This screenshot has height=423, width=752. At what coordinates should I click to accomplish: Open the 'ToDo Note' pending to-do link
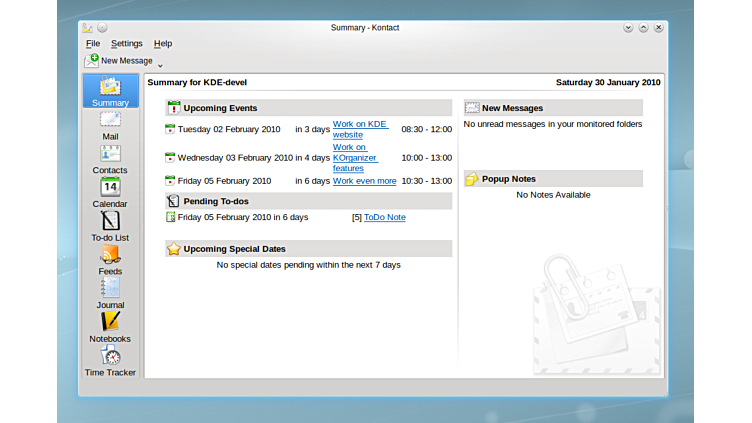[384, 217]
